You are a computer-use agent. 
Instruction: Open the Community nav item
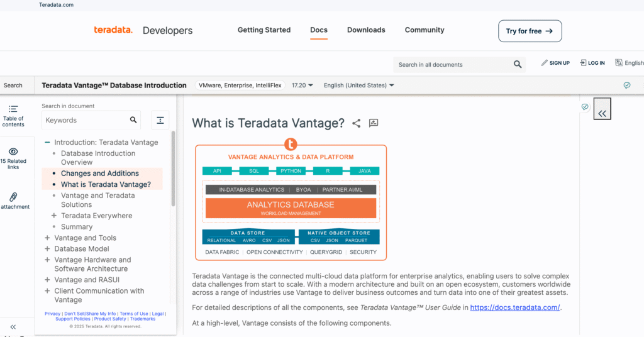[425, 30]
